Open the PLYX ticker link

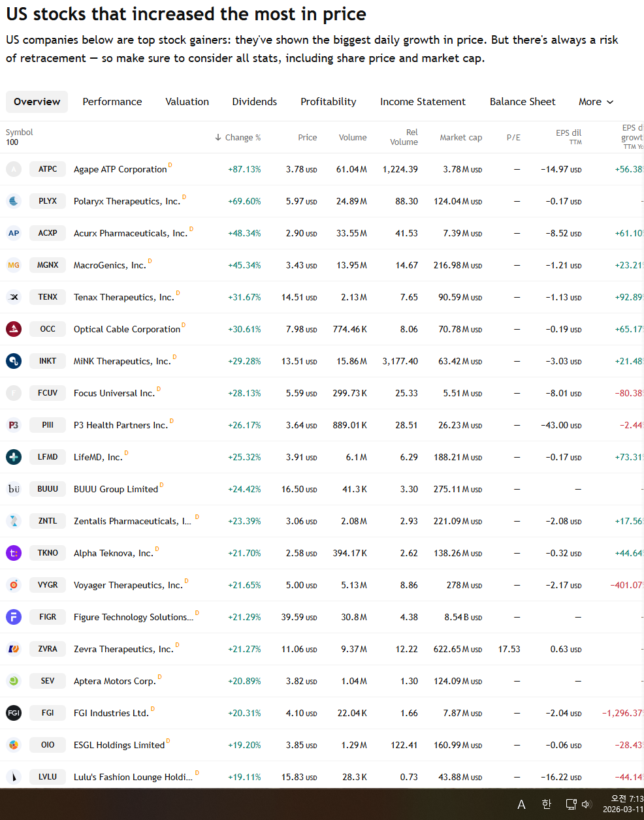tap(48, 201)
